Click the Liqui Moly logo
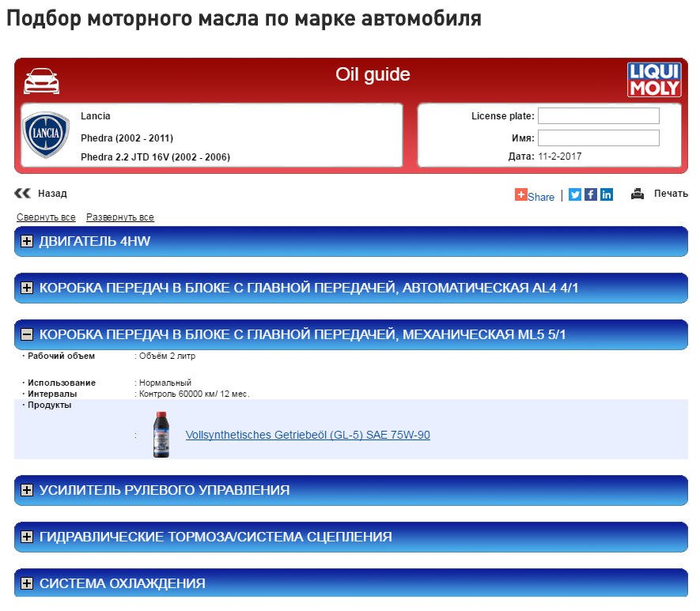Image resolution: width=700 pixels, height=611 pixels. pos(654,80)
